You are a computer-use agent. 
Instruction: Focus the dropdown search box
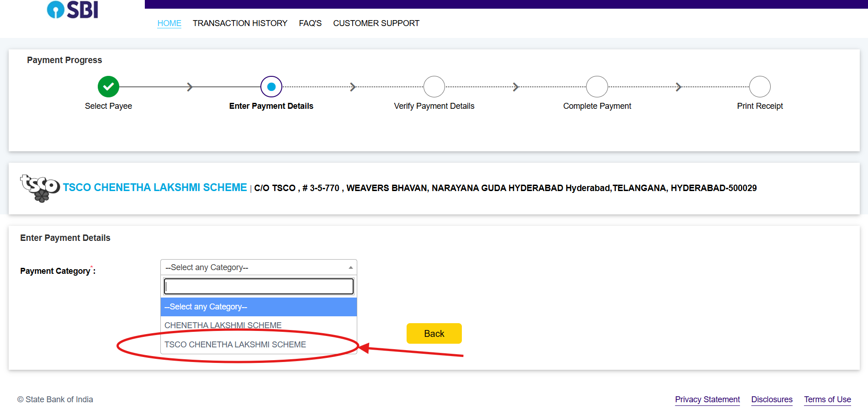259,286
